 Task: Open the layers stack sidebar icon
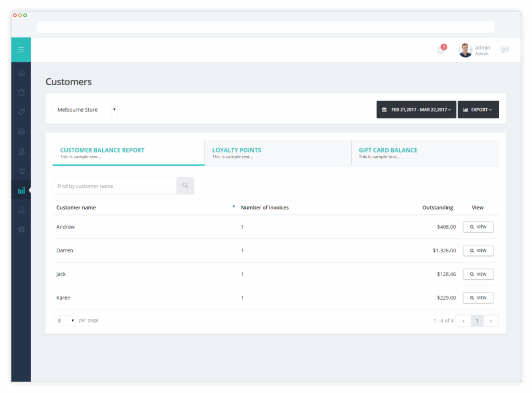pyautogui.click(x=21, y=131)
